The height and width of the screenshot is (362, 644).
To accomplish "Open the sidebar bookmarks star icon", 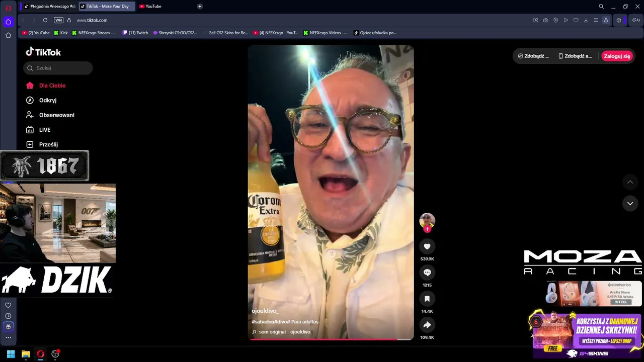I will pyautogui.click(x=8, y=35).
